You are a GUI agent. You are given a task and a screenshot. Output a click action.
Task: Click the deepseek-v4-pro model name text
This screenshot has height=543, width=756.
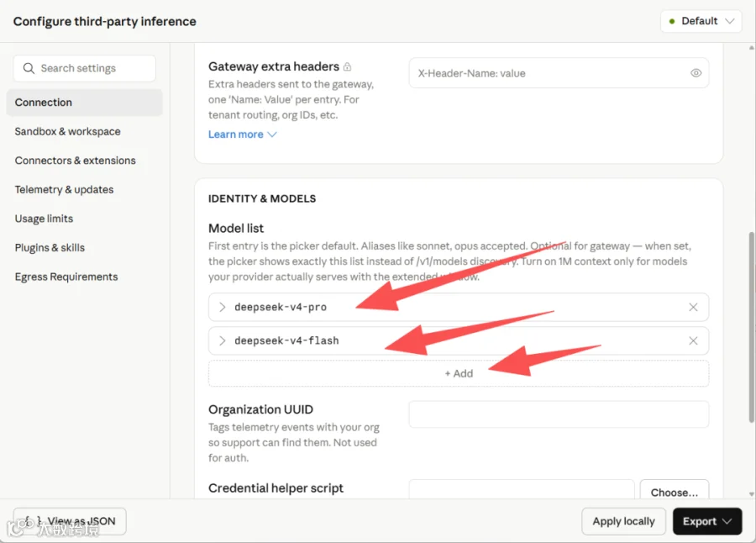point(281,307)
